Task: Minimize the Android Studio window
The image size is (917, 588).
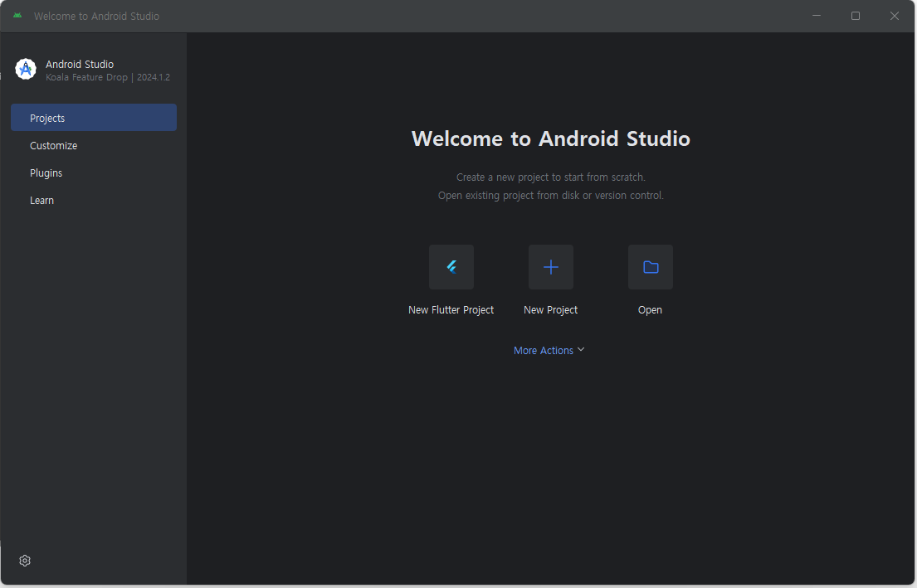Action: click(817, 16)
